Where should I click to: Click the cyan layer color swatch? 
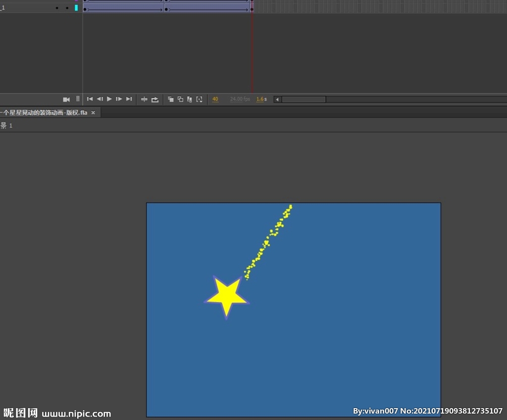click(x=76, y=8)
